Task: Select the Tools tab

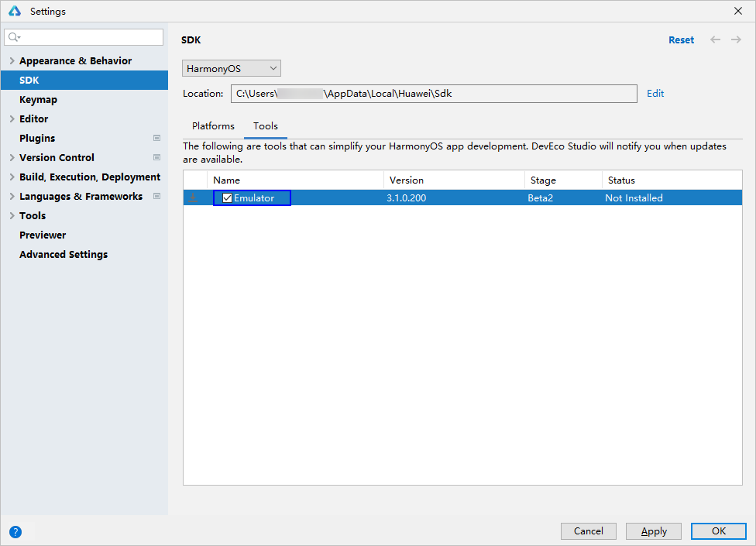Action: 266,125
